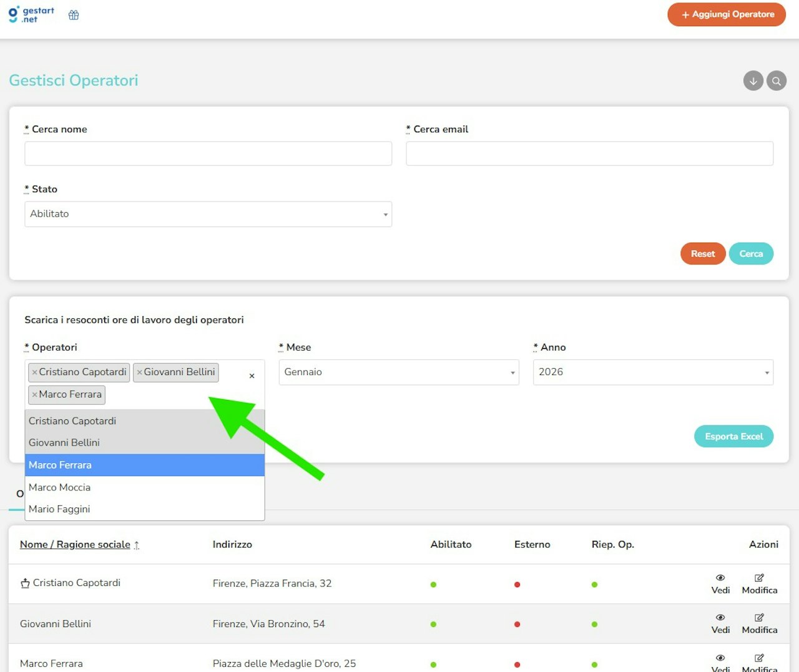Sort by Nome / Ragione sociale column
This screenshot has height=672, width=799.
(75, 545)
